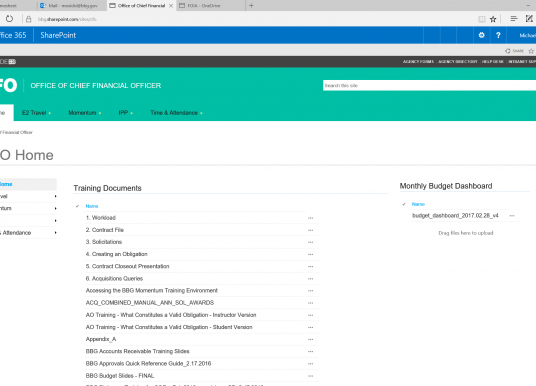536x386 pixels.
Task: Open AGENCY DIRECTORY in the top bar
Action: [x=458, y=62]
